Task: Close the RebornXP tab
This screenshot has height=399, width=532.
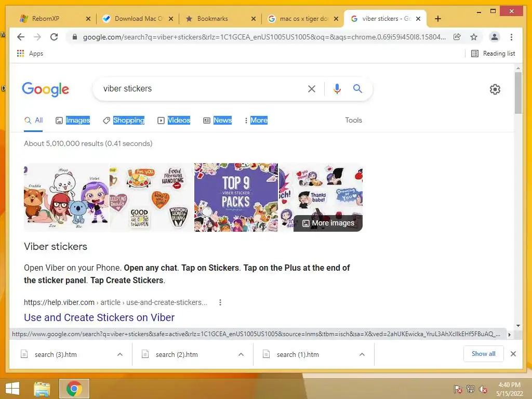Action: pyautogui.click(x=88, y=19)
